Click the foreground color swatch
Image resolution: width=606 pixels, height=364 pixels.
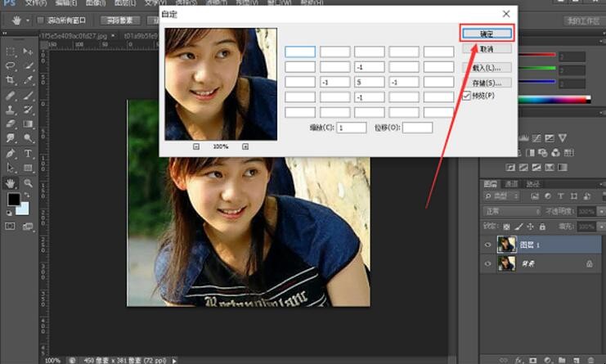pos(14,200)
